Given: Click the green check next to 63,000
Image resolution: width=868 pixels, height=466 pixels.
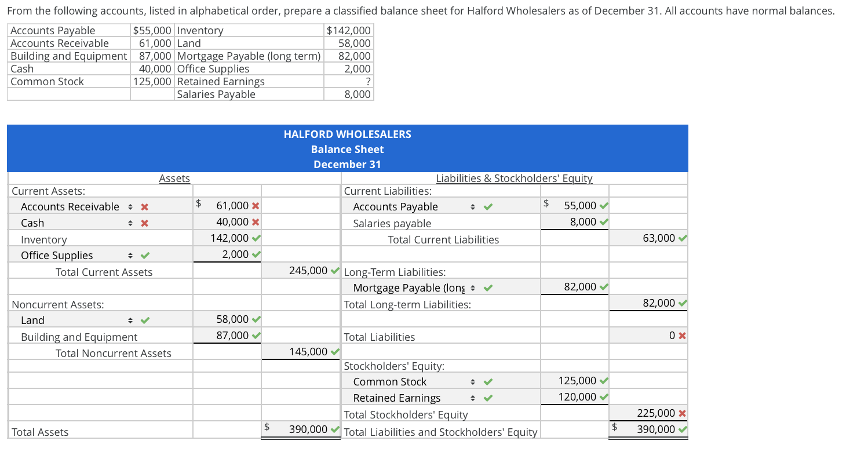Looking at the screenshot, I should [x=683, y=238].
